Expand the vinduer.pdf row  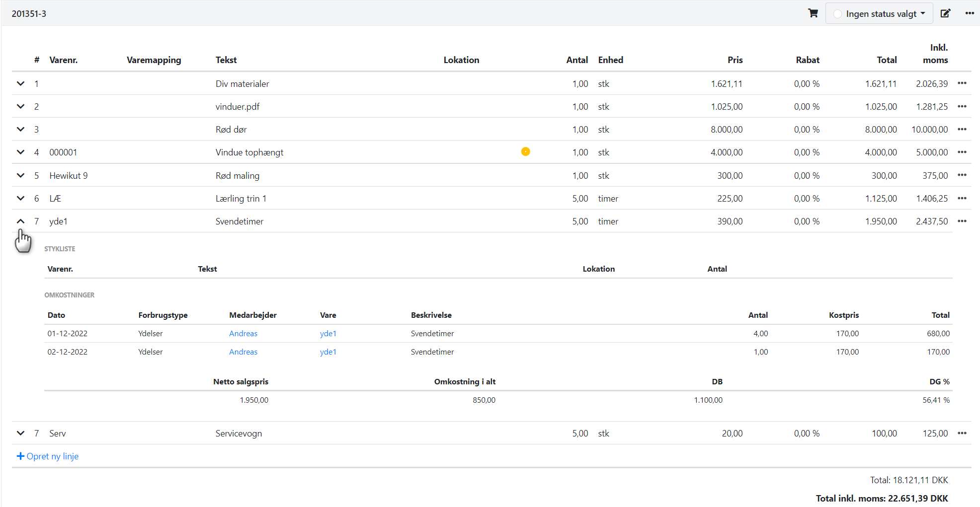pos(20,106)
